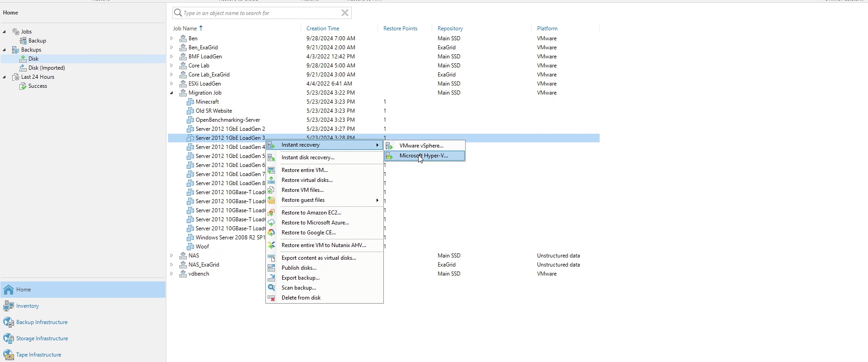The width and height of the screenshot is (868, 362).
Task: Expand the vdbench job
Action: tap(172, 274)
